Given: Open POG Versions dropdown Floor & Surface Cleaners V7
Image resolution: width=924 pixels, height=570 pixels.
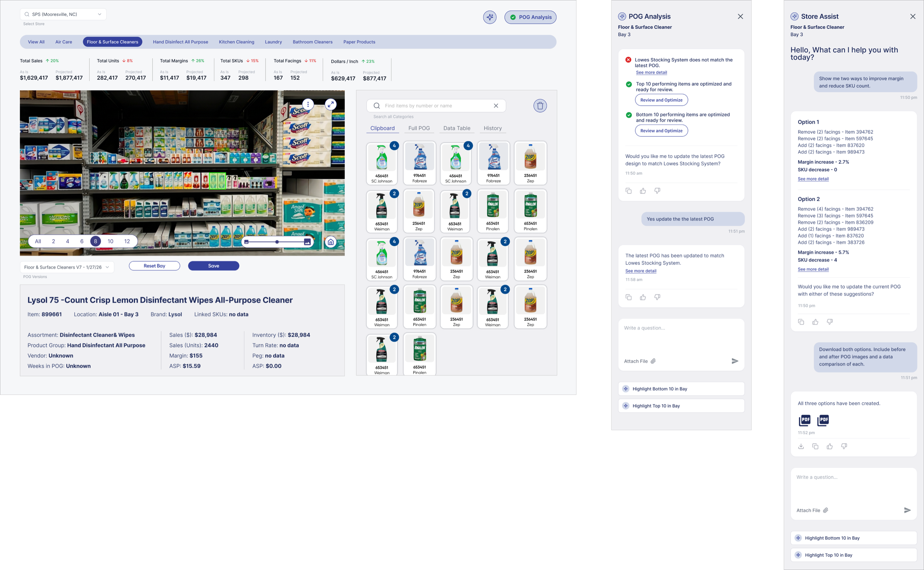Looking at the screenshot, I should point(67,267).
